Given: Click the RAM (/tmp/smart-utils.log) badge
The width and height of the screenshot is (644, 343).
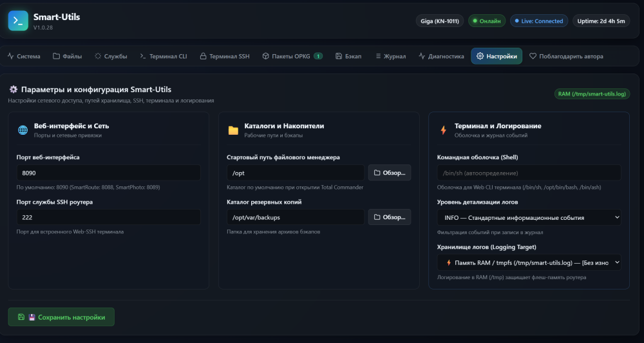Looking at the screenshot, I should (592, 93).
